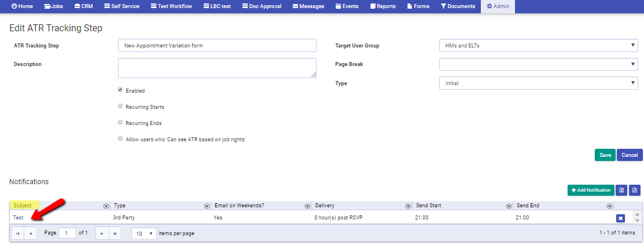Save the ATR tracking step
The width and height of the screenshot is (644, 249).
(x=605, y=155)
